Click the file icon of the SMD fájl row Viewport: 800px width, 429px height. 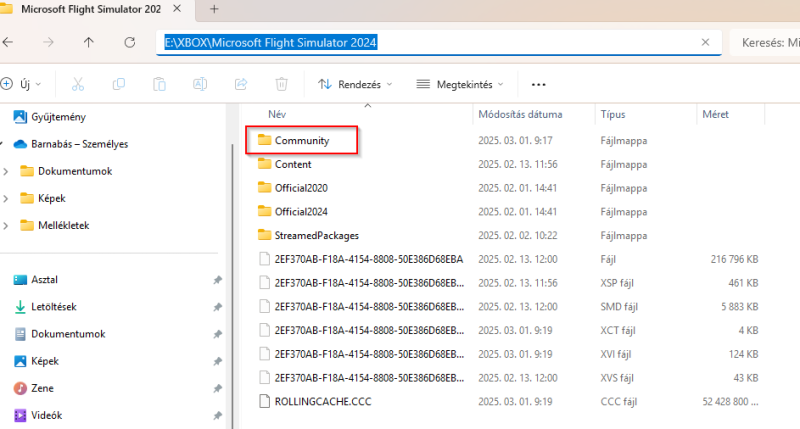pos(264,307)
